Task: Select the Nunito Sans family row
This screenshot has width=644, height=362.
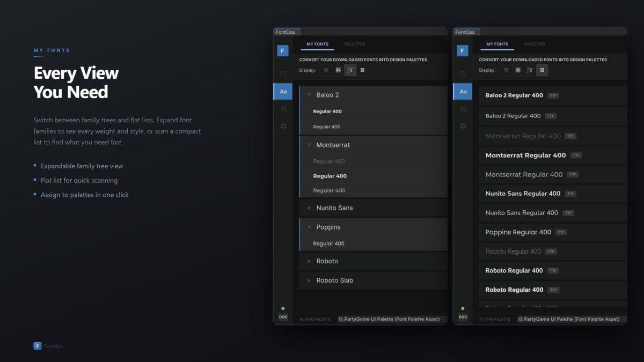Action: click(373, 208)
